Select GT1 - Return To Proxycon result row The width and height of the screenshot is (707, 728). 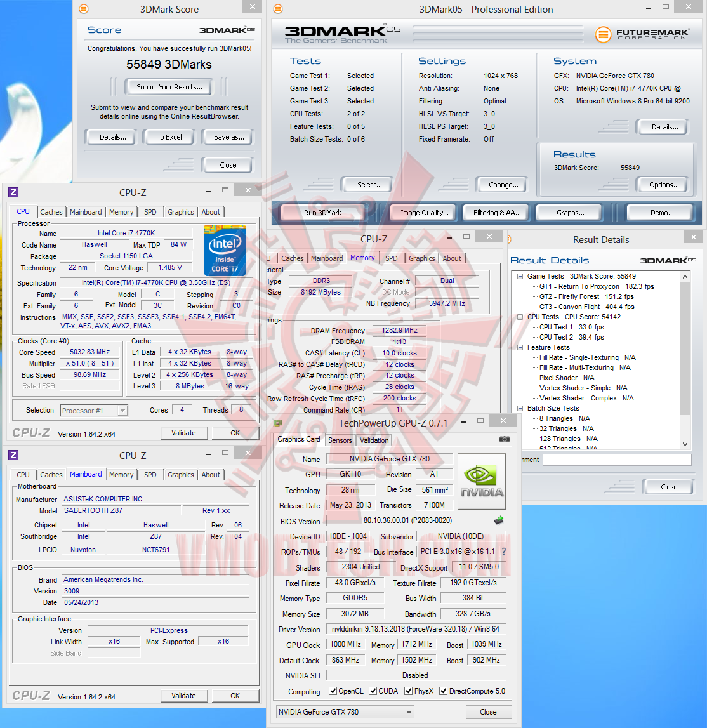coord(597,286)
